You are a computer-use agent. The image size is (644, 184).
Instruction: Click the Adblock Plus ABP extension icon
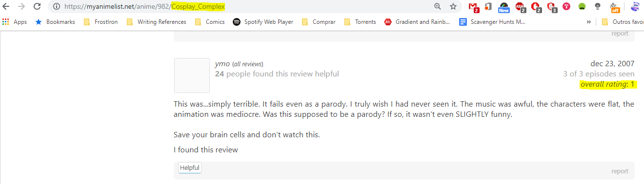(521, 7)
